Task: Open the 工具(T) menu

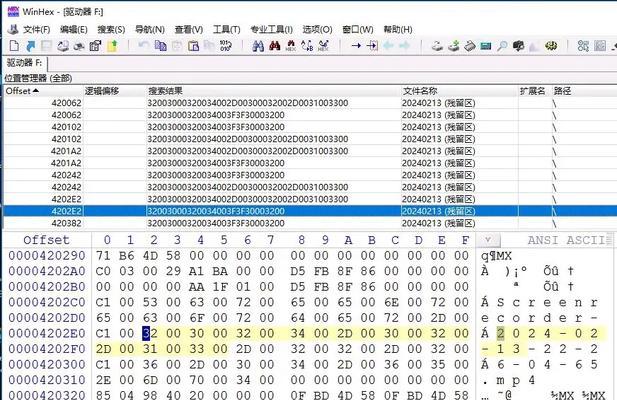Action: (227, 29)
